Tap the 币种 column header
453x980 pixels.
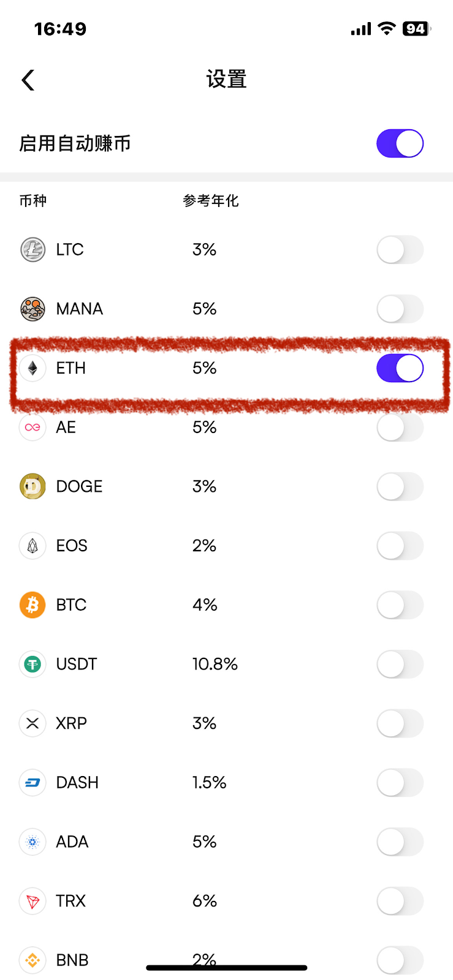click(x=33, y=201)
